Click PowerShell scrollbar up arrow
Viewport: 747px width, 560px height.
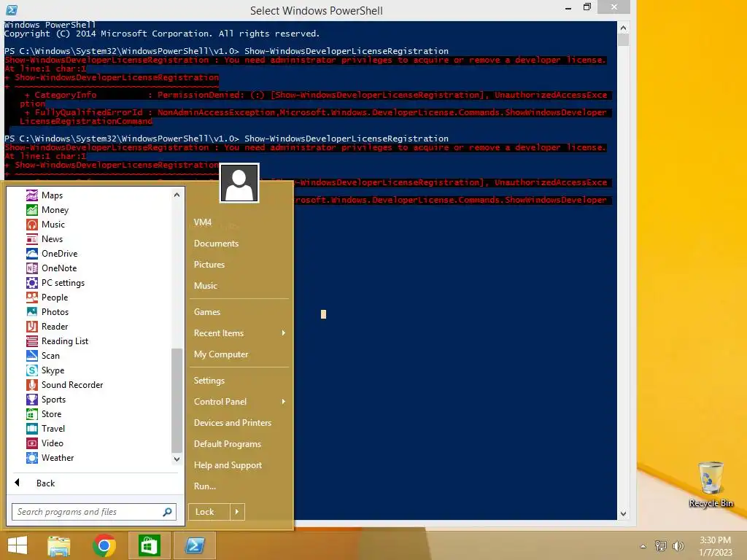click(623, 28)
